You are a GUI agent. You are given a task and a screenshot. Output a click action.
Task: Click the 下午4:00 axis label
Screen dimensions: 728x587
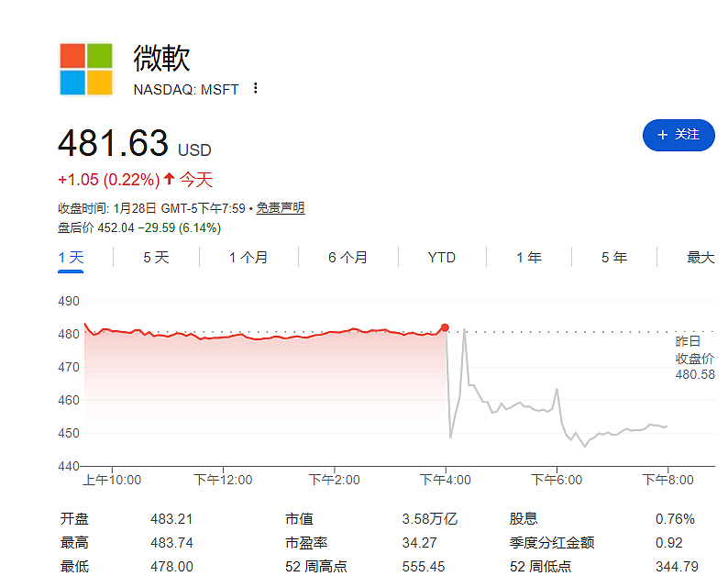446,480
